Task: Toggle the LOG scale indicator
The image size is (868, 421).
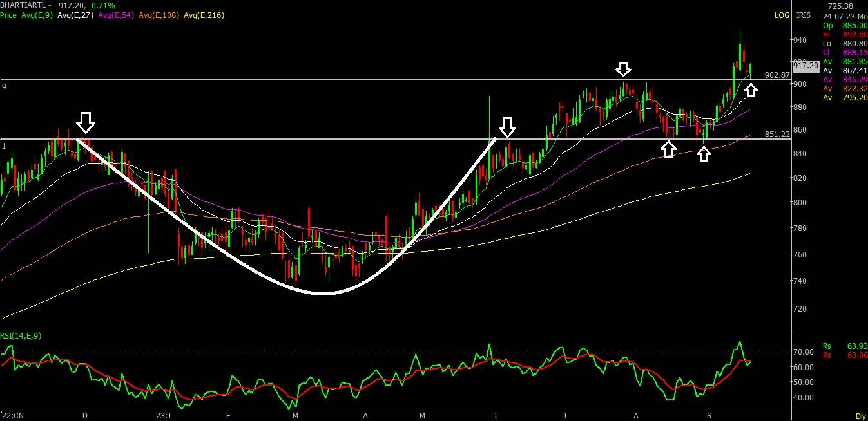Action: pyautogui.click(x=781, y=15)
